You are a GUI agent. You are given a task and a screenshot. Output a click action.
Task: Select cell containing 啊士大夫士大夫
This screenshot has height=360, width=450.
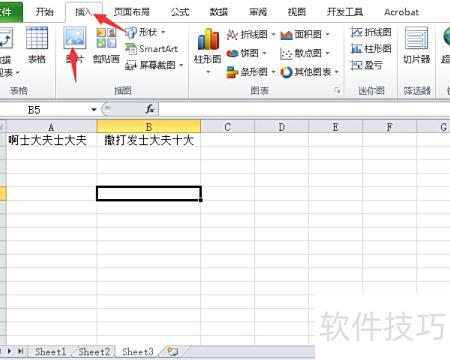coord(51,140)
